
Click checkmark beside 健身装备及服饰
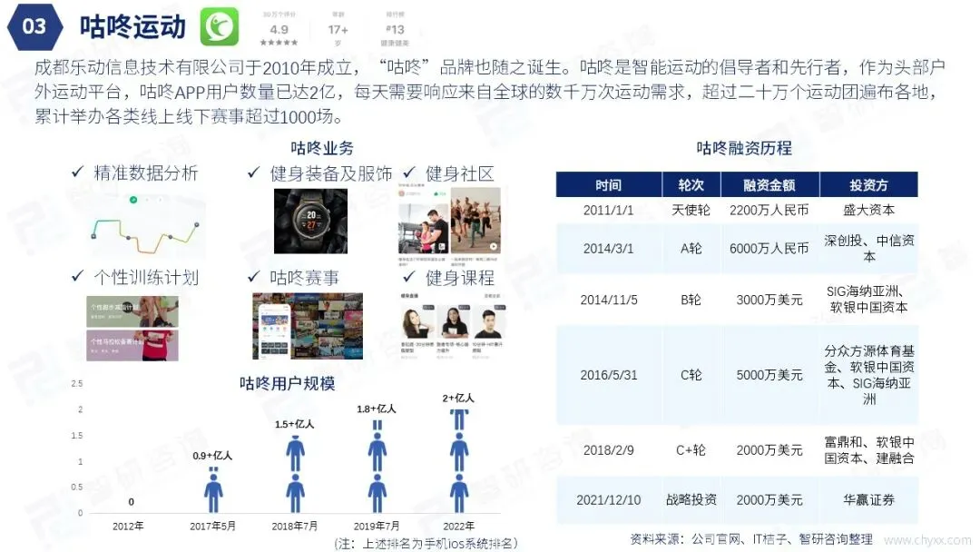253,172
